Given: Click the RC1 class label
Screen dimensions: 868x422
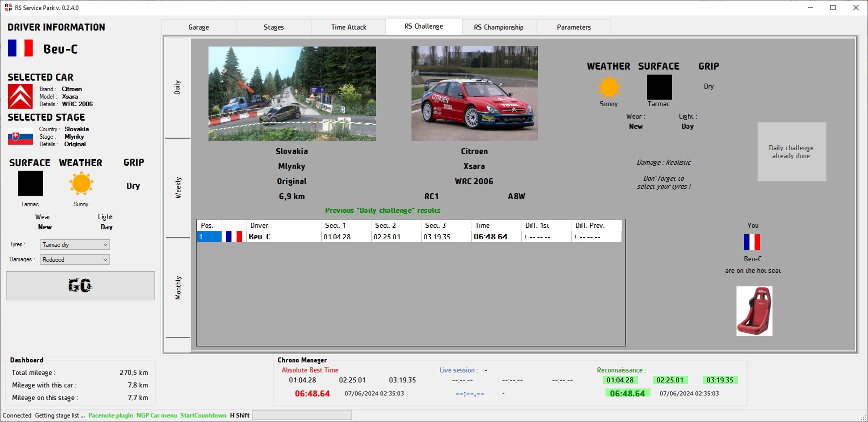Looking at the screenshot, I should pos(431,196).
